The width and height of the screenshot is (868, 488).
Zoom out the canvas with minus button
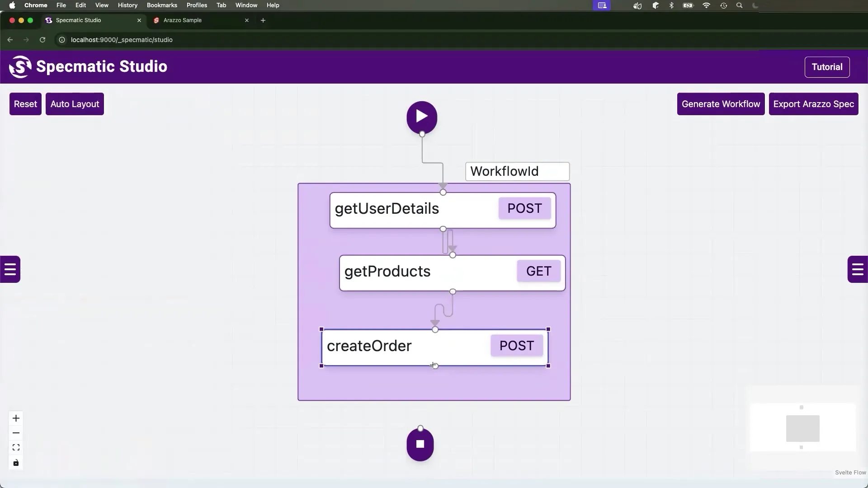point(16,433)
